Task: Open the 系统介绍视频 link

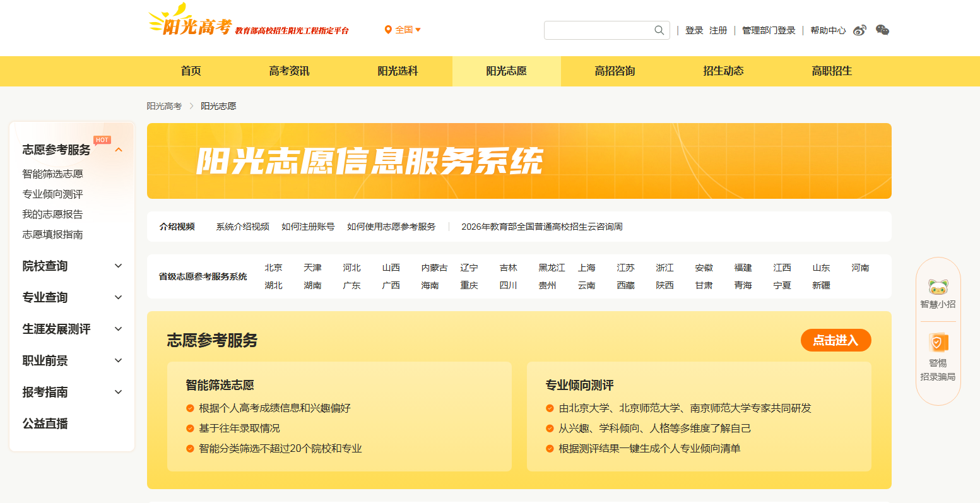Action: pos(243,227)
